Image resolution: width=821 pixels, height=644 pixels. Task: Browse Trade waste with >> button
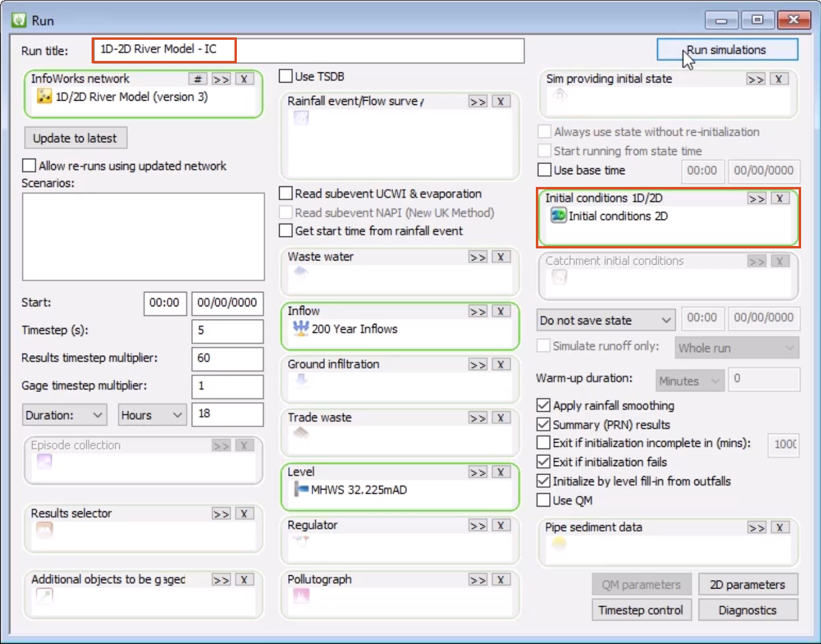click(x=478, y=418)
